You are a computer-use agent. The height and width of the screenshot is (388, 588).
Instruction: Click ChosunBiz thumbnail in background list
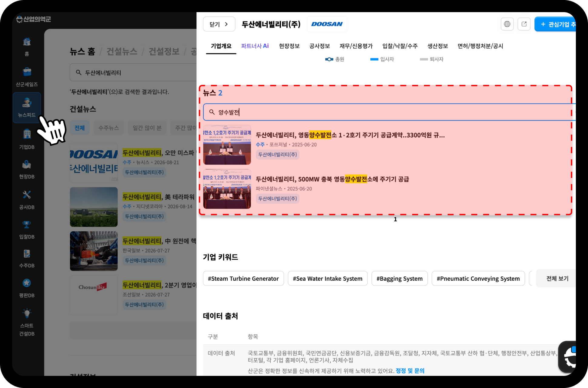(x=94, y=295)
